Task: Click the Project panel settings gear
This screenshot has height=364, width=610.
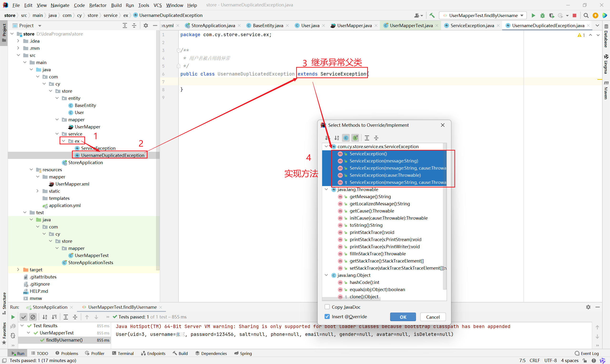Action: coord(146,25)
